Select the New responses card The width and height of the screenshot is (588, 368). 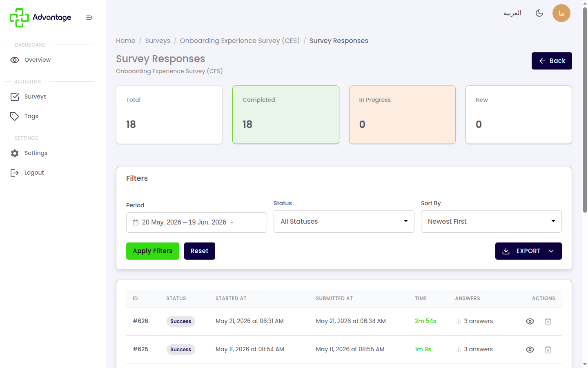519,114
